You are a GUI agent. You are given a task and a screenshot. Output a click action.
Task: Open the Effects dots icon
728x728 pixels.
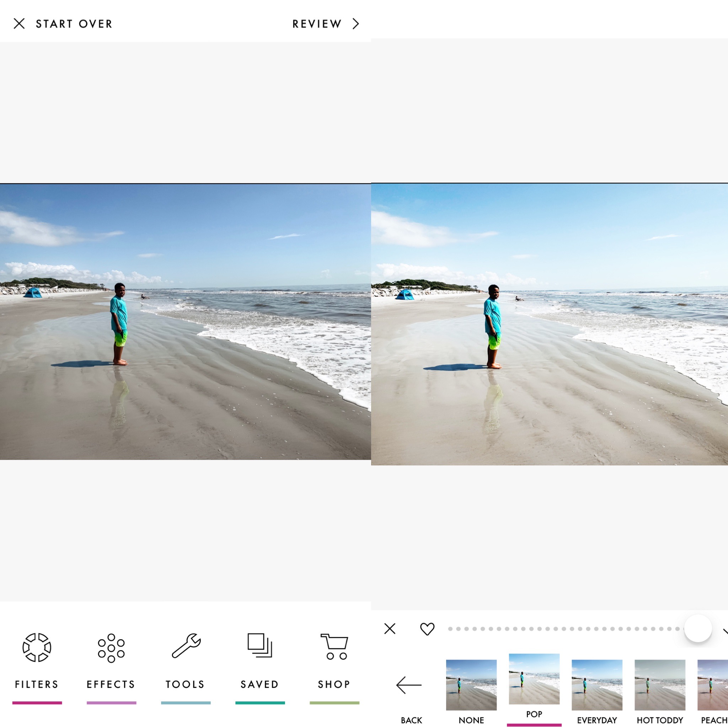(111, 648)
